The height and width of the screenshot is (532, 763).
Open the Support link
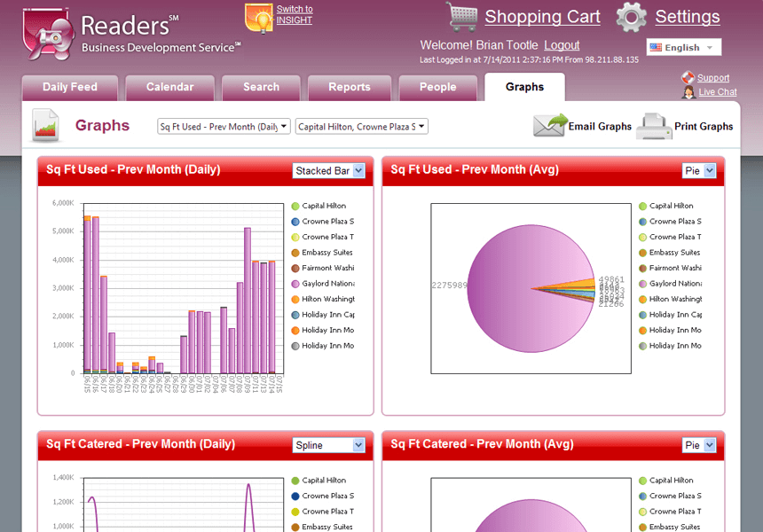coord(713,78)
